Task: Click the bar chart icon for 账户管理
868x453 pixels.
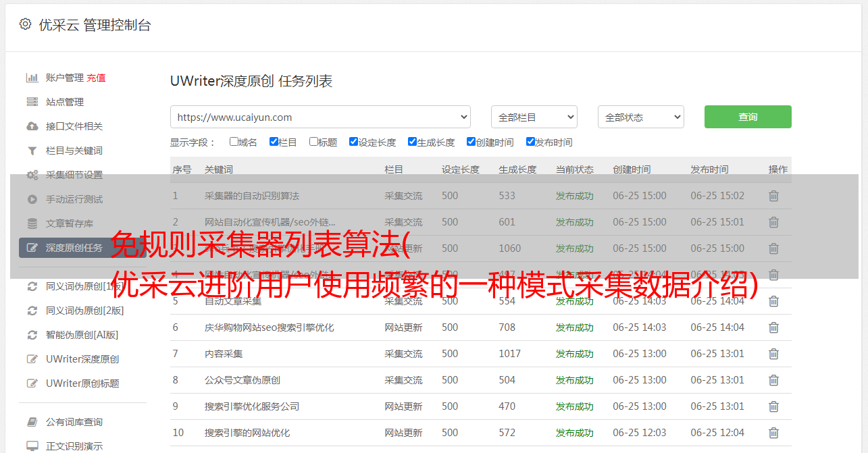Action: click(x=32, y=78)
